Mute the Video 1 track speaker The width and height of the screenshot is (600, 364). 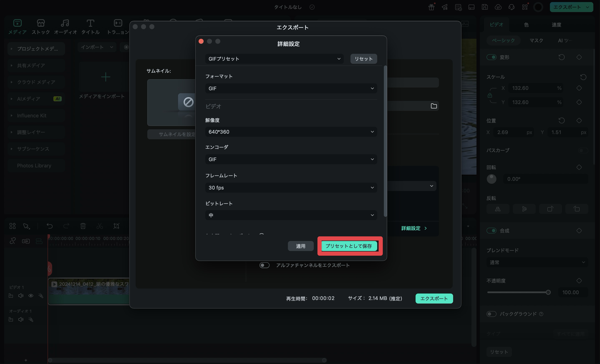point(21,296)
